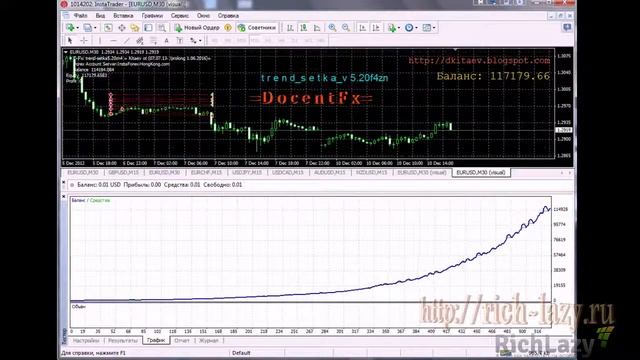Switch chart to Line Chart
Screen dimensions: 640x360
click(317, 28)
